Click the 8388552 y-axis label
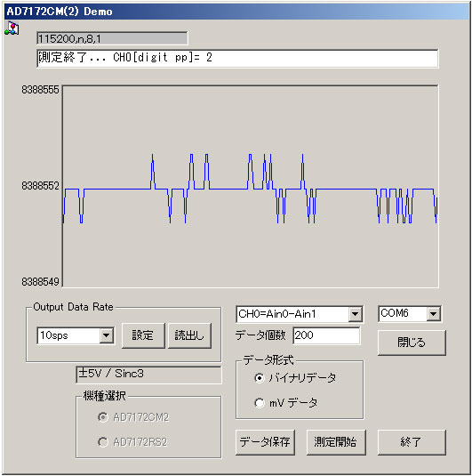This screenshot has height=476, width=472. [x=40, y=186]
